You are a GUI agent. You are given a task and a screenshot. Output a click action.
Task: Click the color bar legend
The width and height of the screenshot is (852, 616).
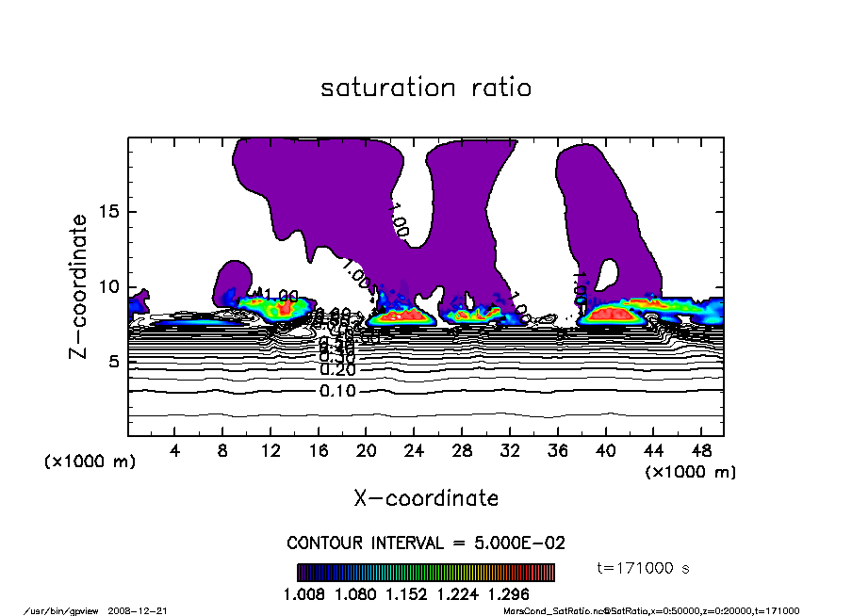click(426, 573)
